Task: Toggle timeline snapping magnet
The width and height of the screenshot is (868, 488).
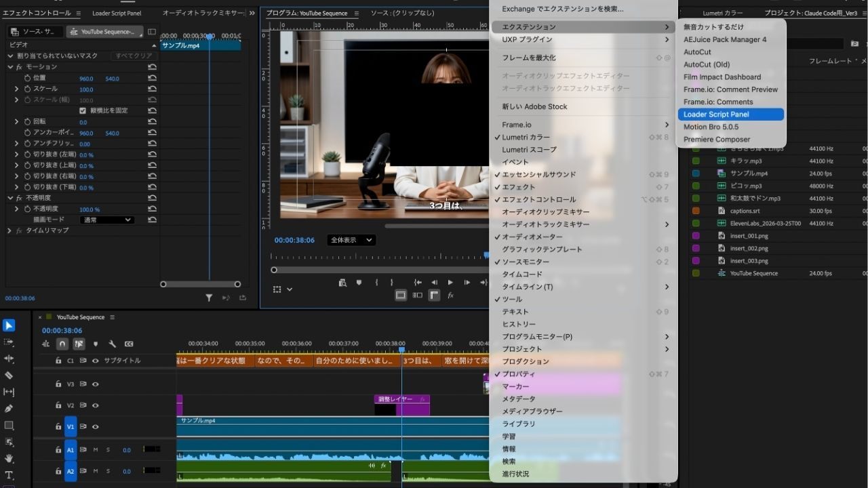Action: (62, 344)
